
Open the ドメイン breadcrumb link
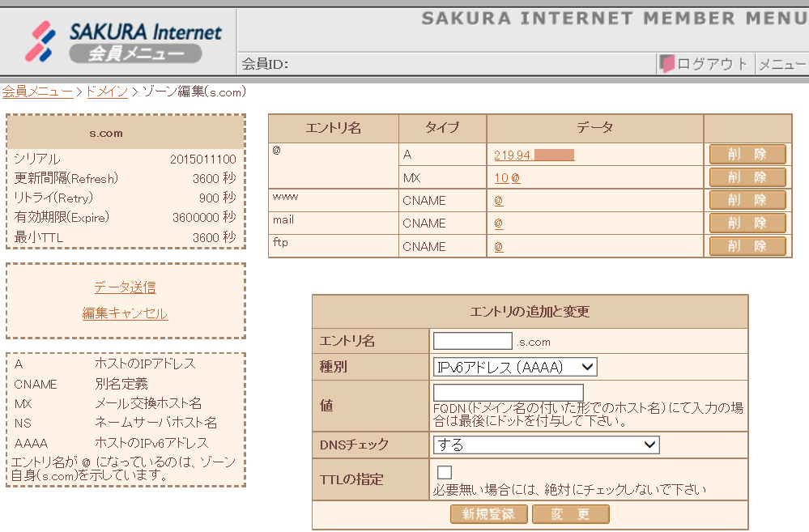click(107, 92)
